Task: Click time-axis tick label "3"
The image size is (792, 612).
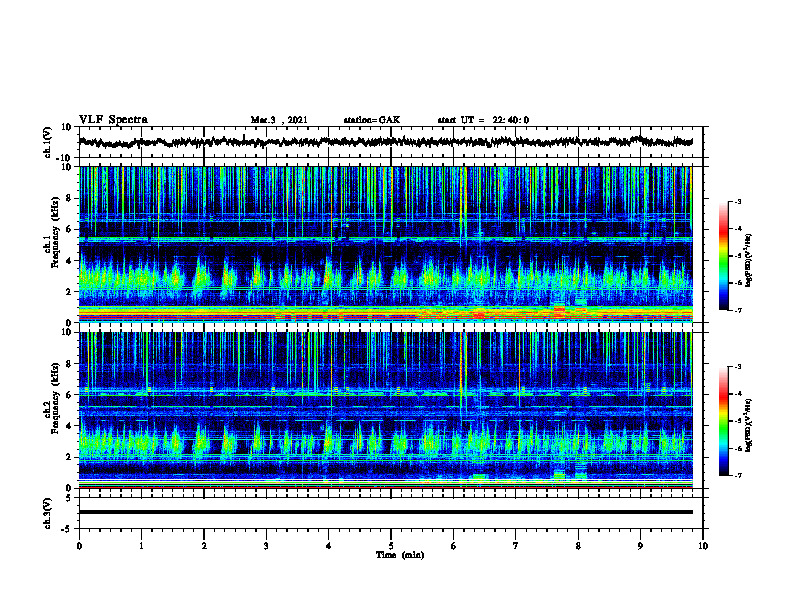Action: click(266, 546)
